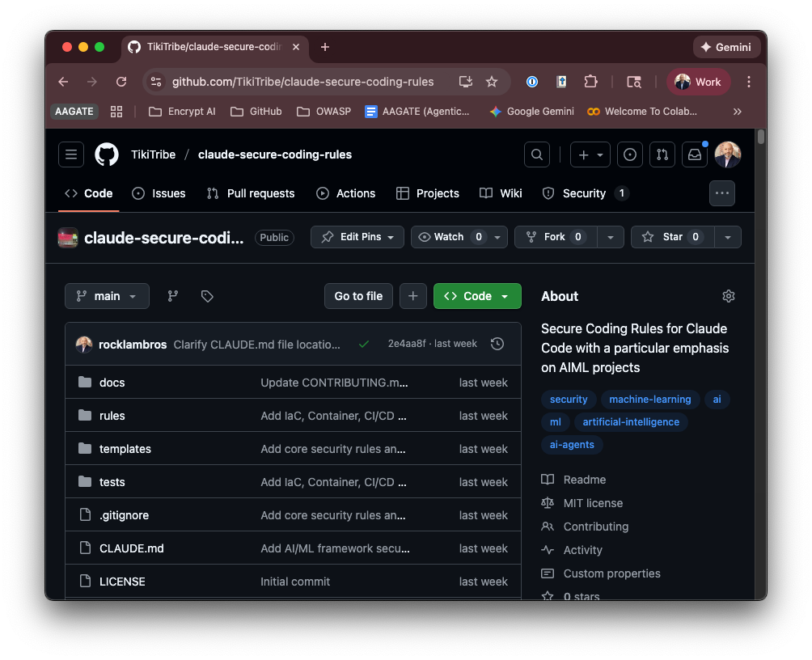Bookmark this page with the star icon

point(492,82)
